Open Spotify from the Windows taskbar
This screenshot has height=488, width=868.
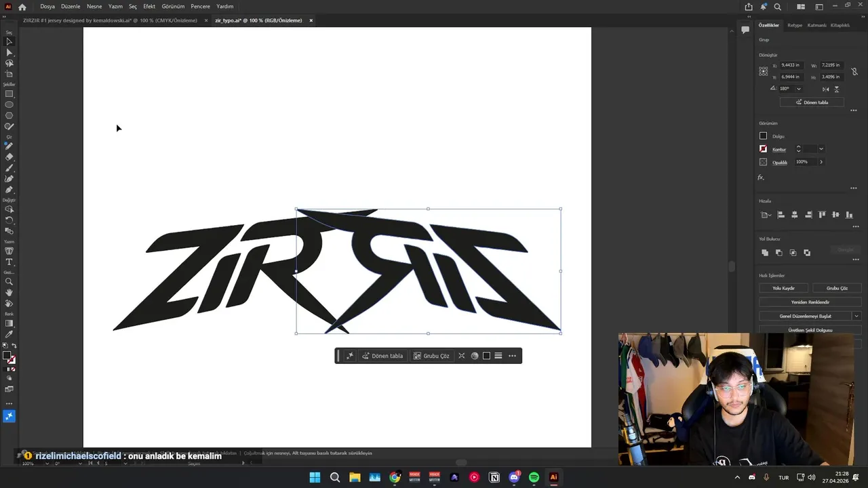[534, 477]
